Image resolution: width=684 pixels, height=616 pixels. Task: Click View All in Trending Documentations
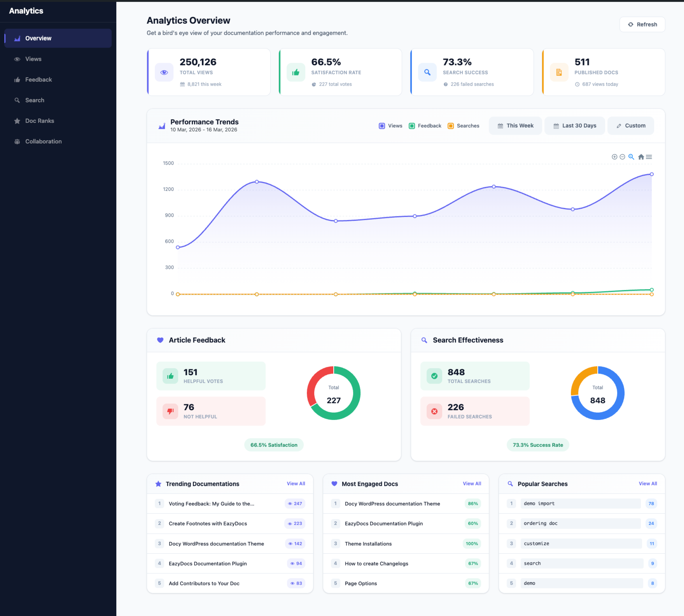(296, 483)
